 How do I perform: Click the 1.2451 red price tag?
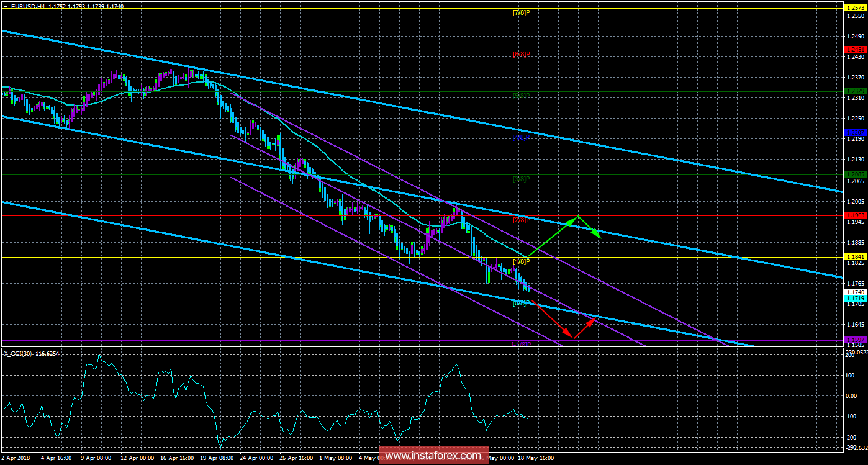click(x=855, y=50)
